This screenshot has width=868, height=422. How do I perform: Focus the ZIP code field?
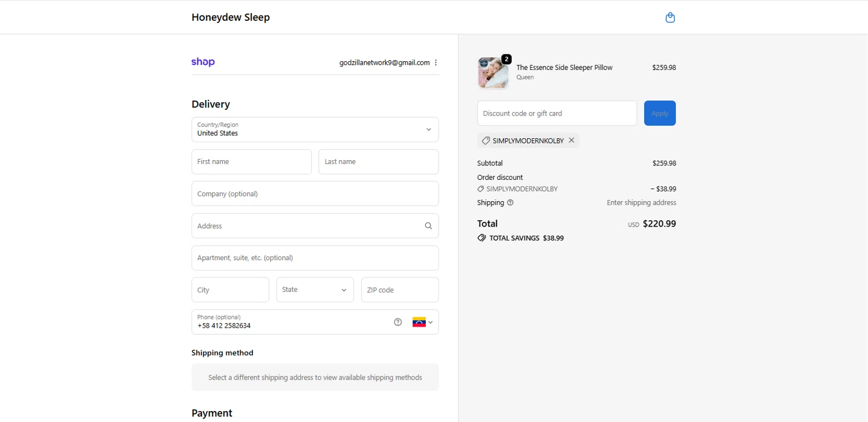pyautogui.click(x=400, y=290)
